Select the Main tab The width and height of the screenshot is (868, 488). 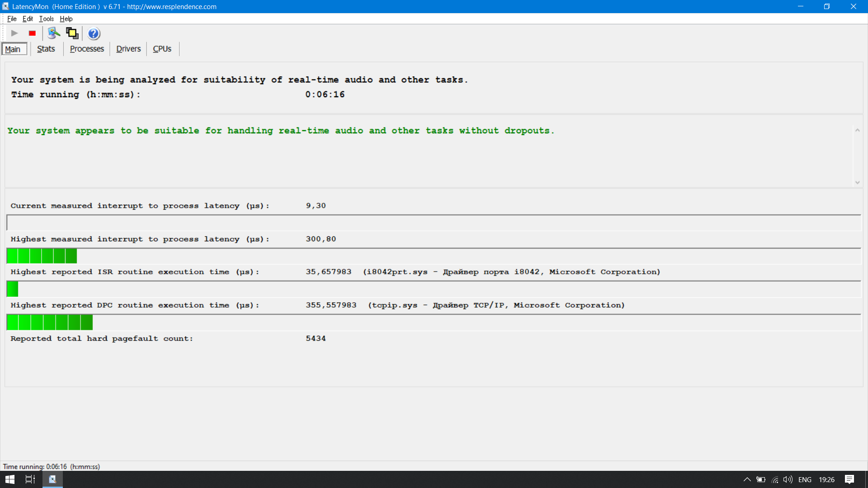point(13,49)
